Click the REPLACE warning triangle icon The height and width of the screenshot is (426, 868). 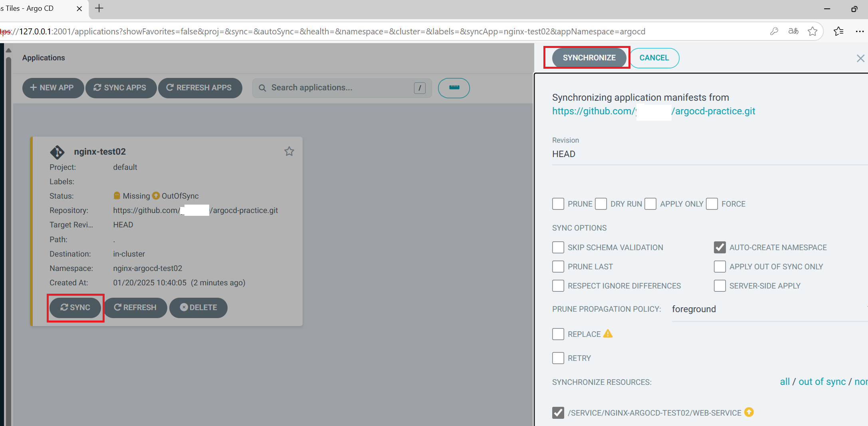608,333
